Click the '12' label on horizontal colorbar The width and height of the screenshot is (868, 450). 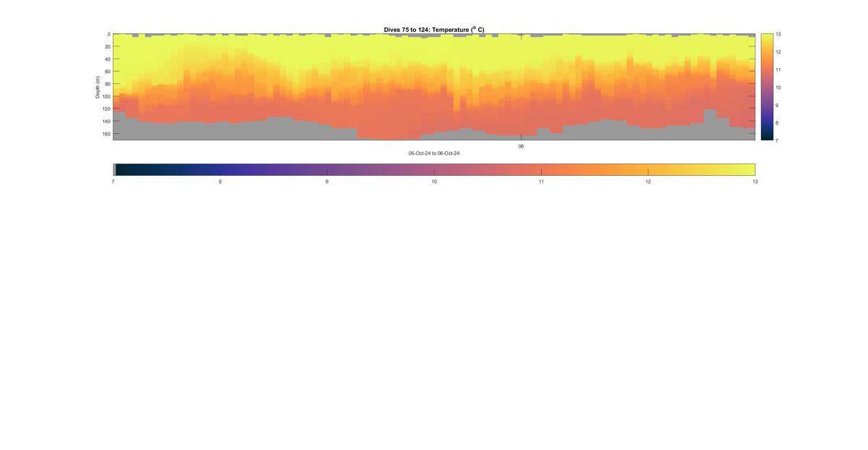648,182
